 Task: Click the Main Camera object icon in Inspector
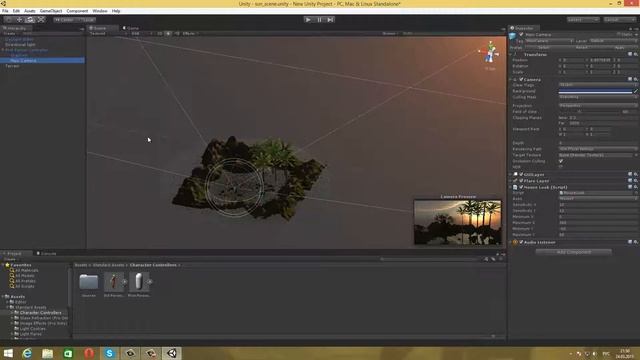click(513, 36)
